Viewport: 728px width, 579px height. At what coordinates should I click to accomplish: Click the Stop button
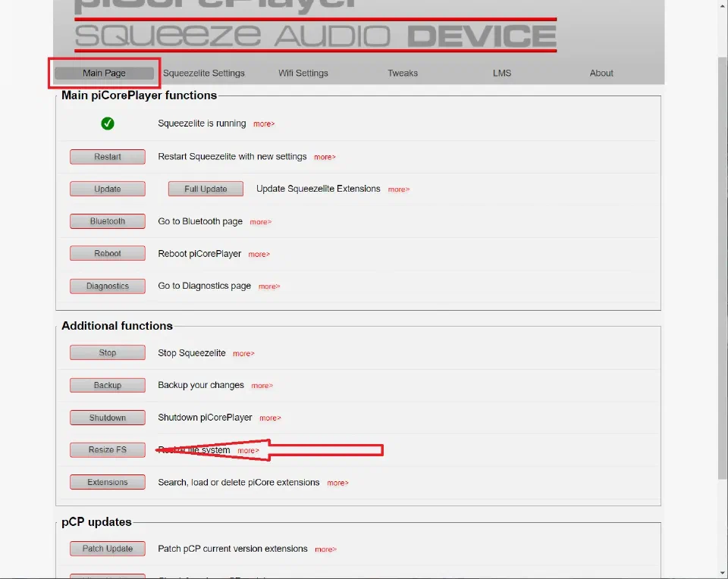point(108,352)
